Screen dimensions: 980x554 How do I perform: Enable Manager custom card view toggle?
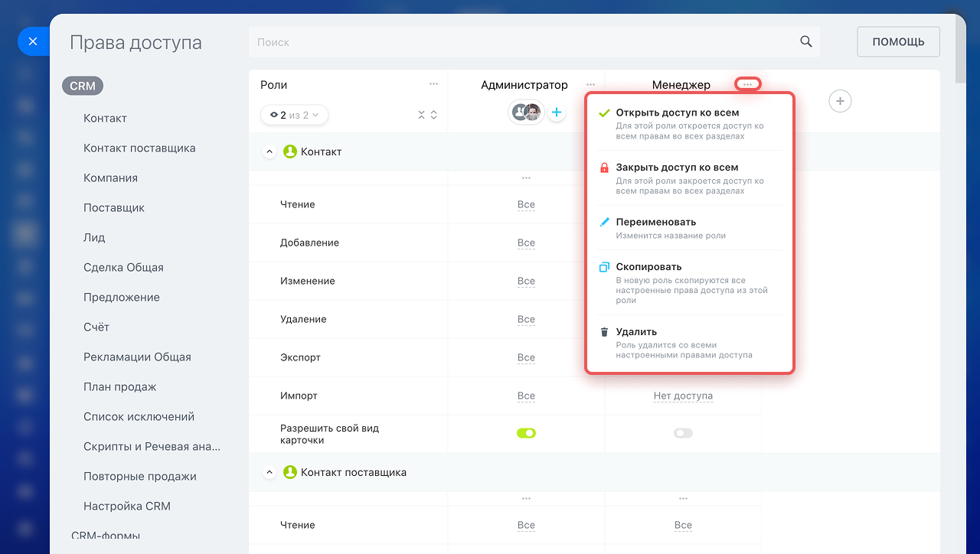(683, 433)
